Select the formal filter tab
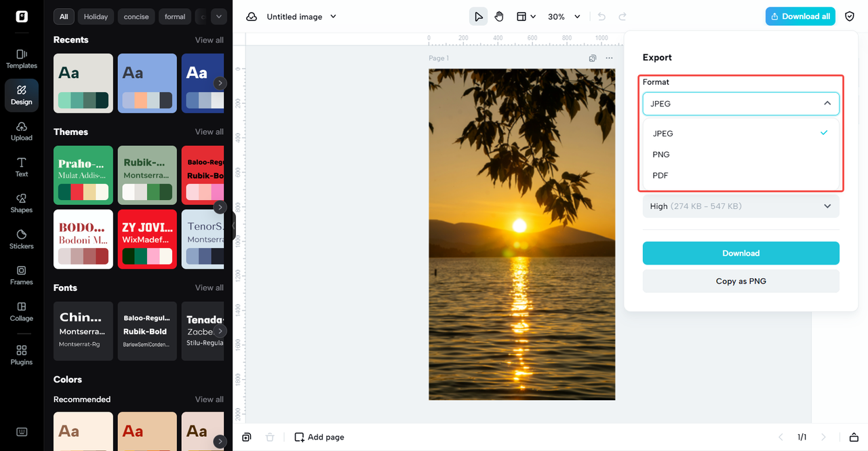This screenshot has width=868, height=451. [x=174, y=16]
